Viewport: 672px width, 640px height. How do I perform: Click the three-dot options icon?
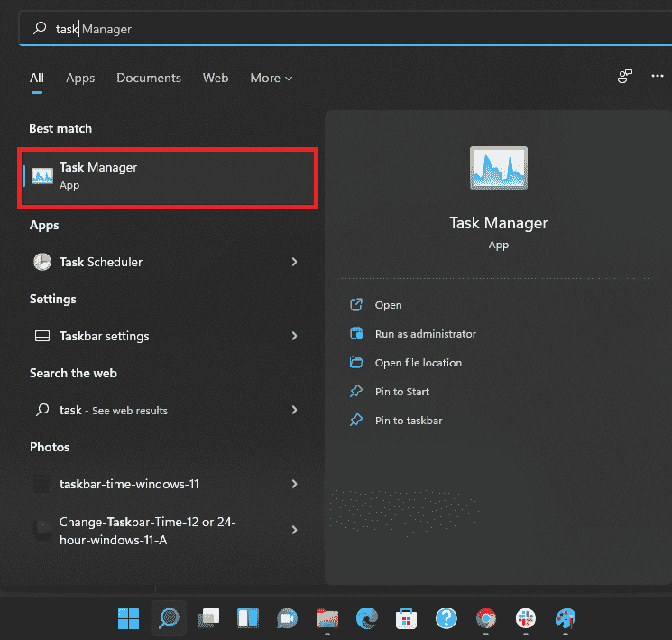(x=658, y=78)
